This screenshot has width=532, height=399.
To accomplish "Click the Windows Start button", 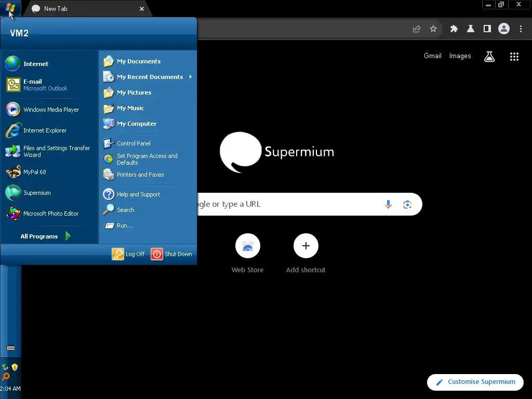I will pyautogui.click(x=10, y=8).
